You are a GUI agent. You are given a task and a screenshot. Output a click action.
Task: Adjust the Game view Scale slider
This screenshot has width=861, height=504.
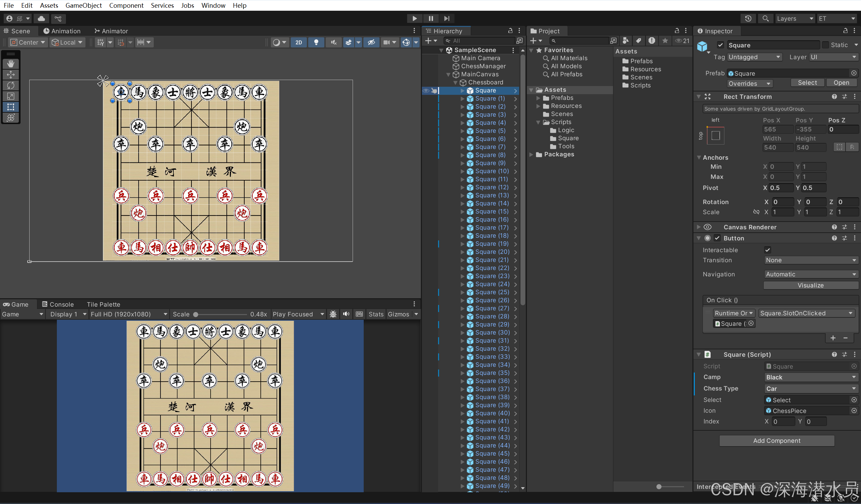point(196,314)
